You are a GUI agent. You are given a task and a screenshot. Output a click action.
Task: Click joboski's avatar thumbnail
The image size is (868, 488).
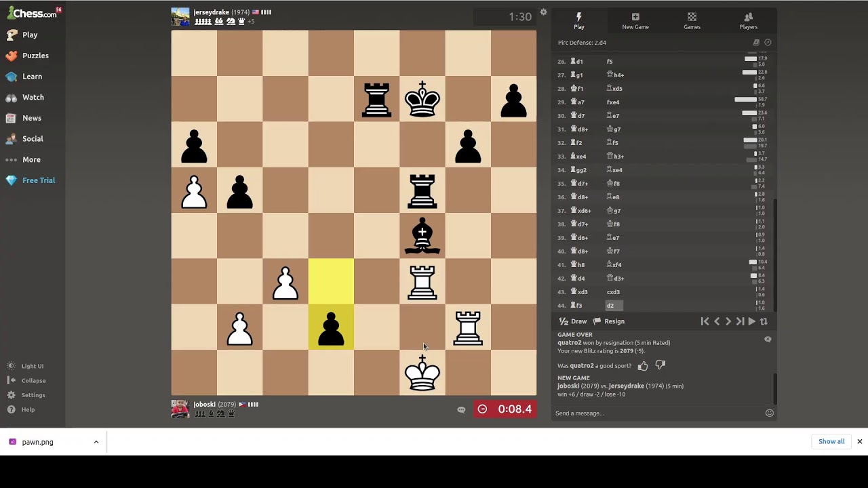180,409
